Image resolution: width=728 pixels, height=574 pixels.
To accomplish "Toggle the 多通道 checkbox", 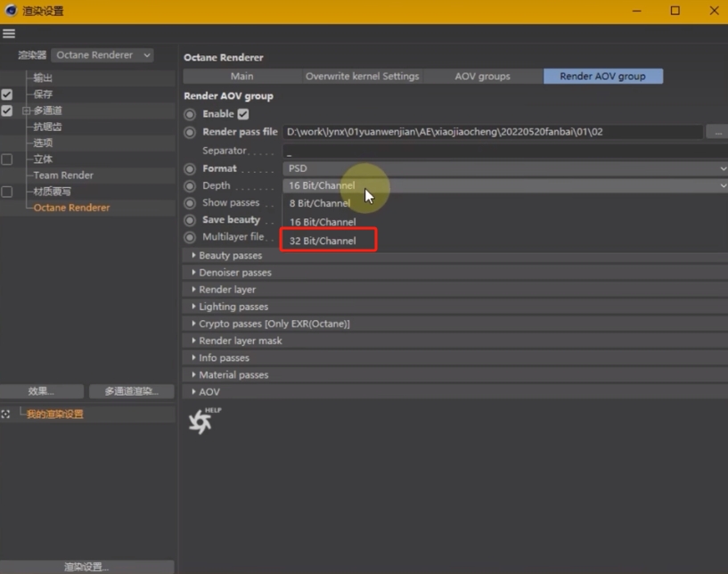I will point(7,111).
